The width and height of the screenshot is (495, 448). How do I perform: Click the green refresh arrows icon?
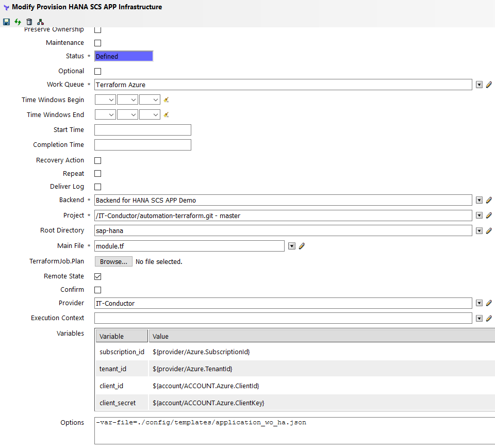tap(18, 22)
